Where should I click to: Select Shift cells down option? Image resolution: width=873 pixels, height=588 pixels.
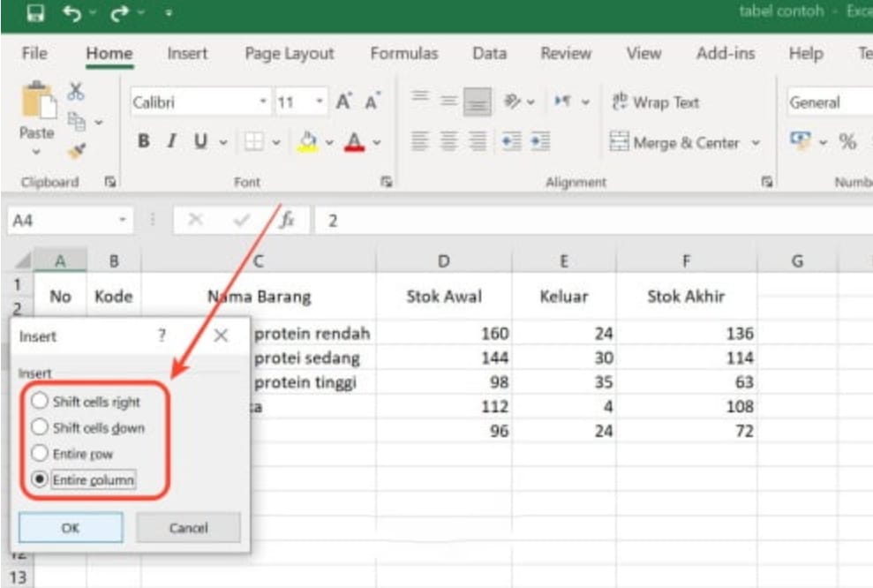[x=40, y=427]
